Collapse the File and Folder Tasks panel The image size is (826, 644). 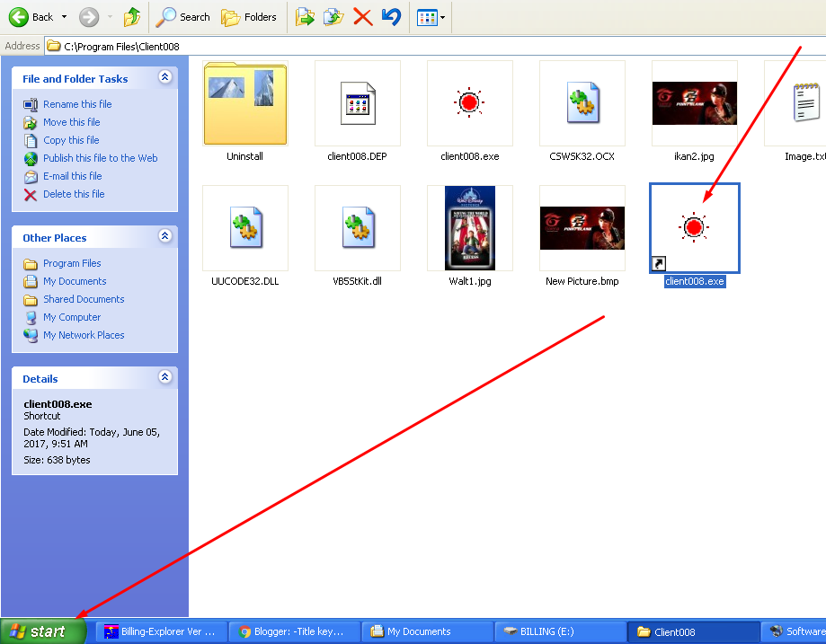tap(164, 77)
